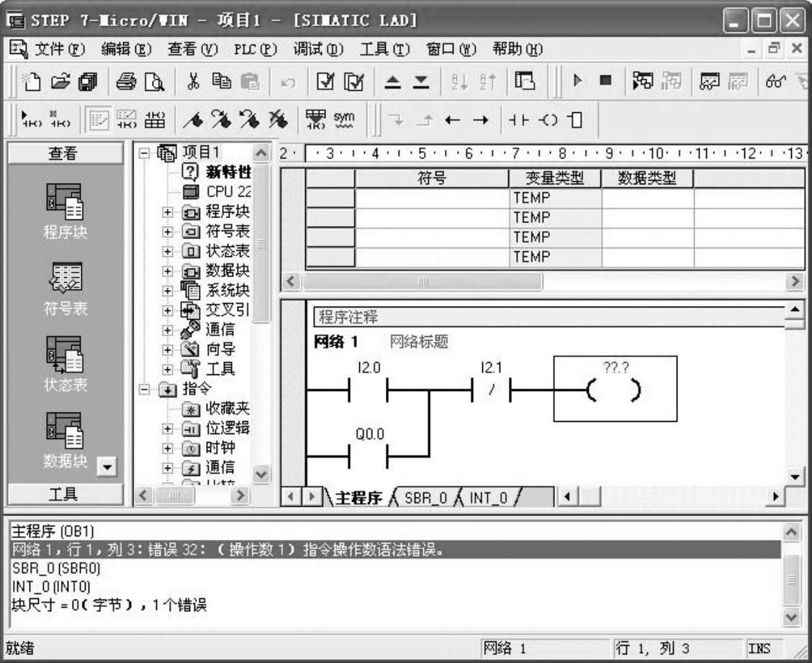Open the 编辑(E) menu
The height and width of the screenshot is (663, 812).
126,49
